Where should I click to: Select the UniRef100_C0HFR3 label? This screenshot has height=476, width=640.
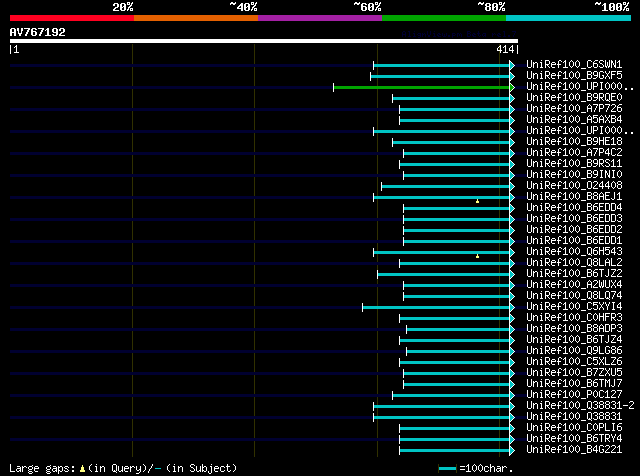[x=574, y=318]
